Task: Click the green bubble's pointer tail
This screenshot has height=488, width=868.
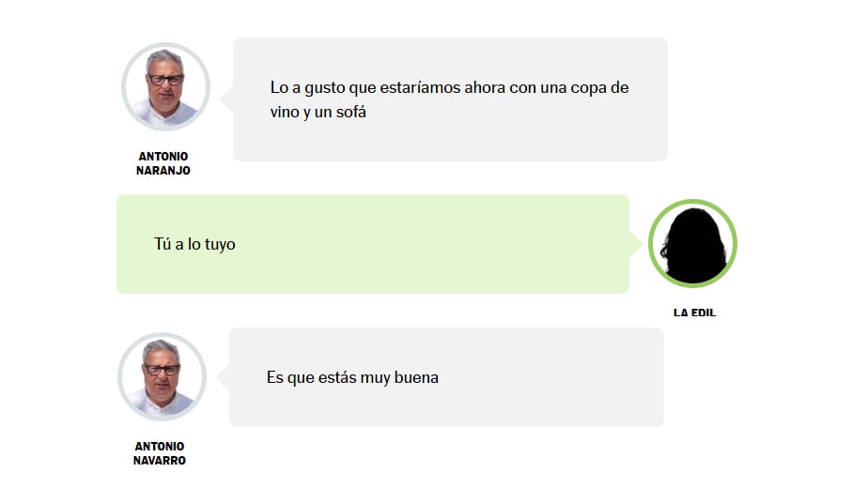Action: pos(635,244)
